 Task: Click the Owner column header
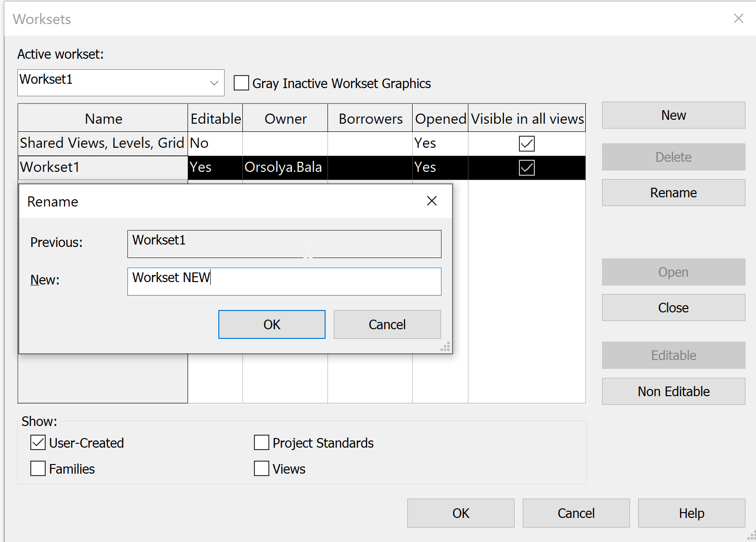(285, 118)
